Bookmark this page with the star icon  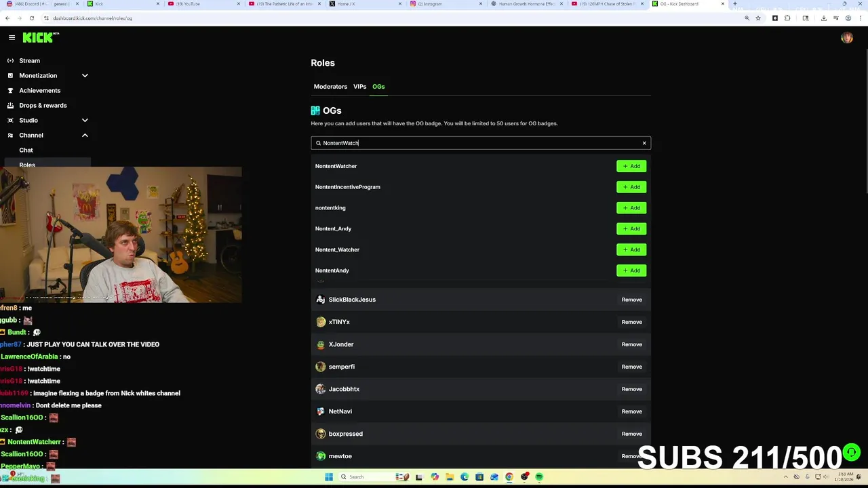tap(758, 18)
